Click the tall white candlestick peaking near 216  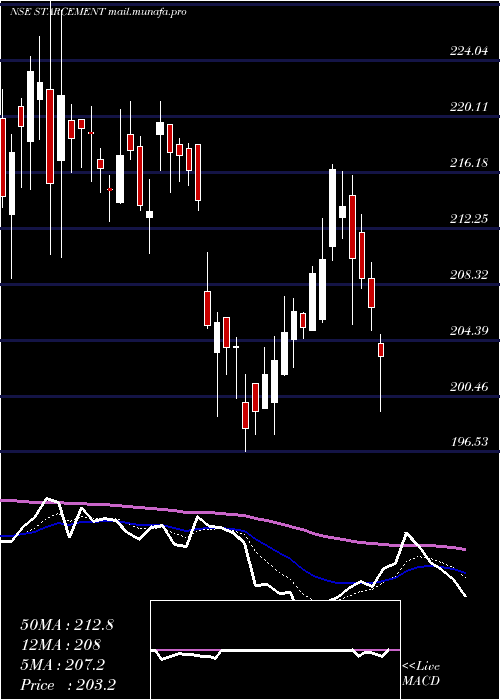(333, 208)
